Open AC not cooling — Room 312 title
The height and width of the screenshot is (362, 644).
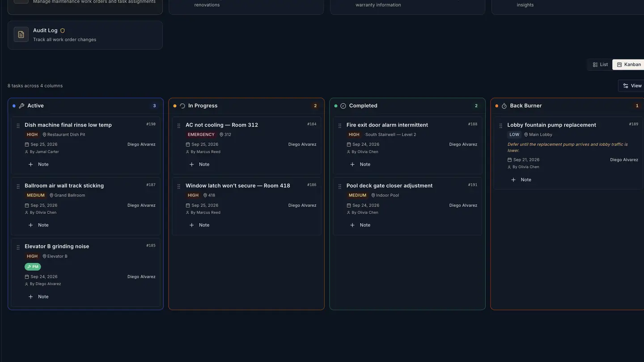tap(222, 125)
